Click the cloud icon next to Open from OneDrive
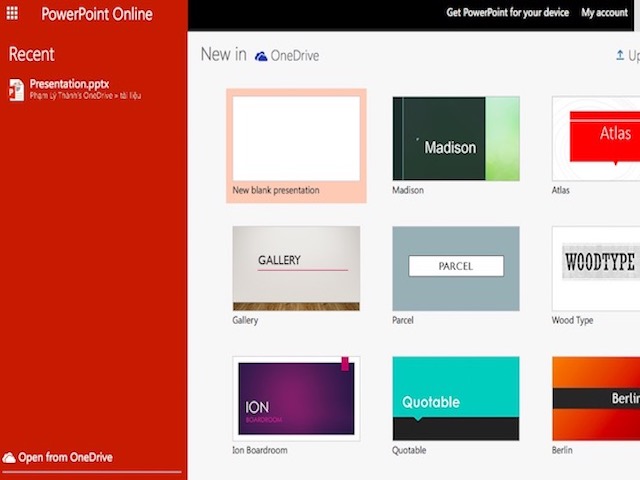The image size is (640, 480). click(x=9, y=457)
